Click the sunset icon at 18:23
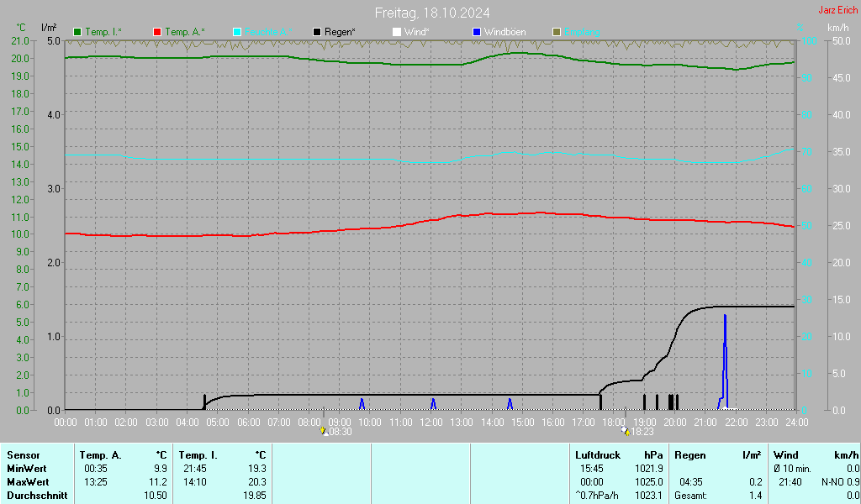Viewport: 861px width, 504px height. pyautogui.click(x=626, y=432)
